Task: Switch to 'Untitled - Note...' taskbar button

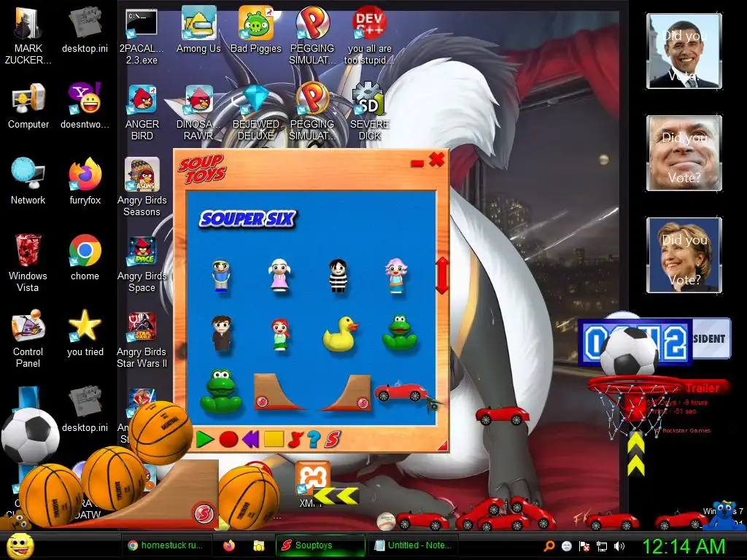Action: coord(413,545)
